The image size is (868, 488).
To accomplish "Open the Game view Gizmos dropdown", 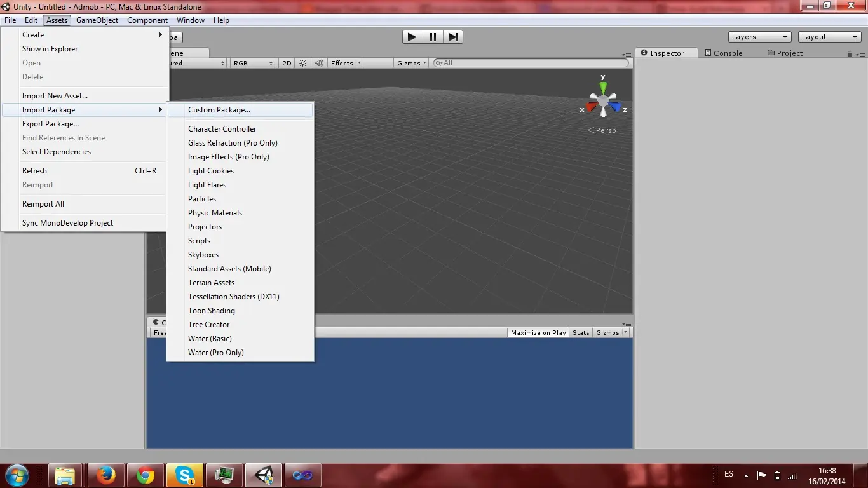I will click(x=612, y=332).
